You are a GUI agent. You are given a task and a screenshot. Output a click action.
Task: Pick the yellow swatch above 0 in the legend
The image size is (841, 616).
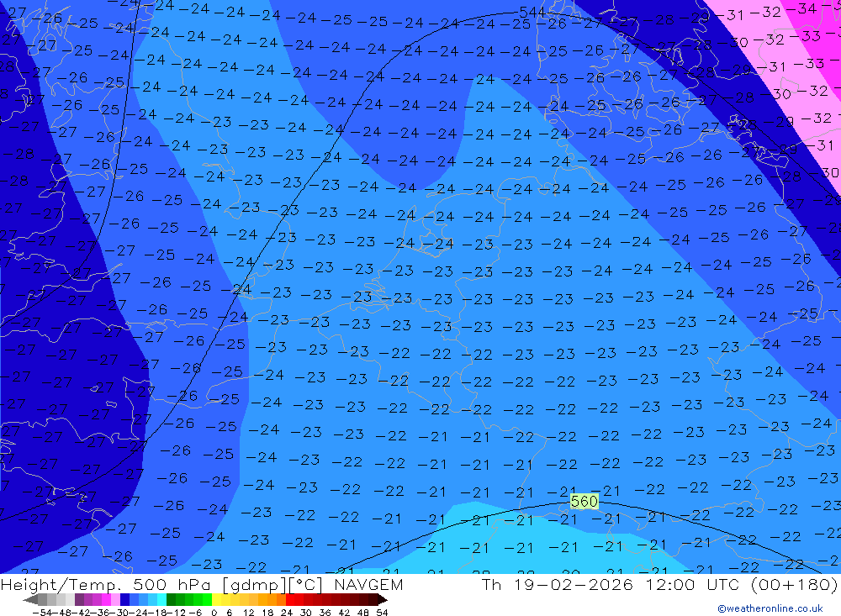(216, 600)
